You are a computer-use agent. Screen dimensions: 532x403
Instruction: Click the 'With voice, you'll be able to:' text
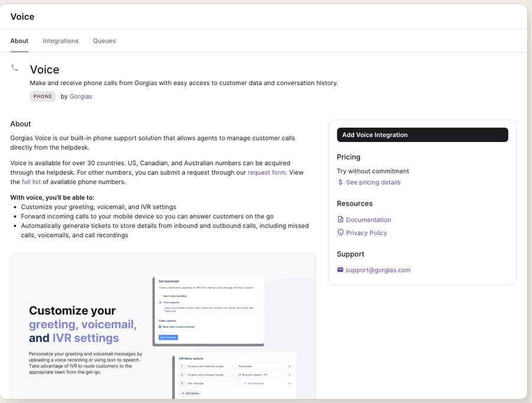tap(52, 198)
